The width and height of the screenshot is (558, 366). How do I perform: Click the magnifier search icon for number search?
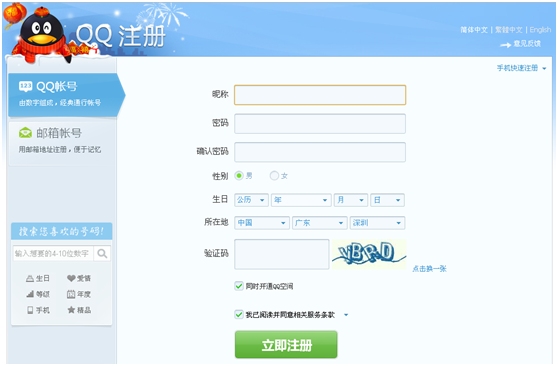pyautogui.click(x=102, y=253)
